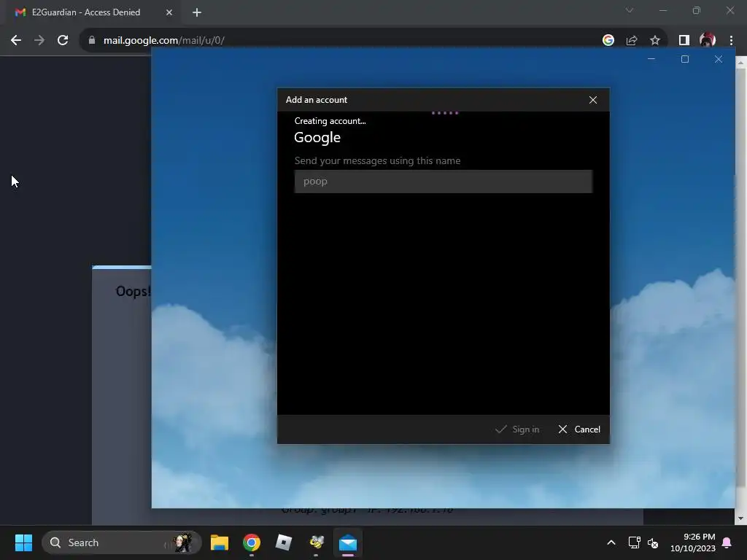This screenshot has height=560, width=747.
Task: Click the Sign in button
Action: tap(517, 429)
